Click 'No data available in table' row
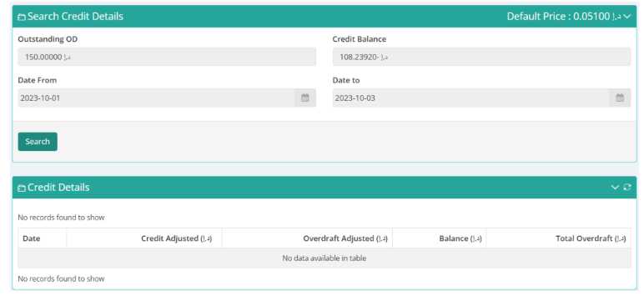Image resolution: width=644 pixels, height=301 pixels. [x=325, y=258]
